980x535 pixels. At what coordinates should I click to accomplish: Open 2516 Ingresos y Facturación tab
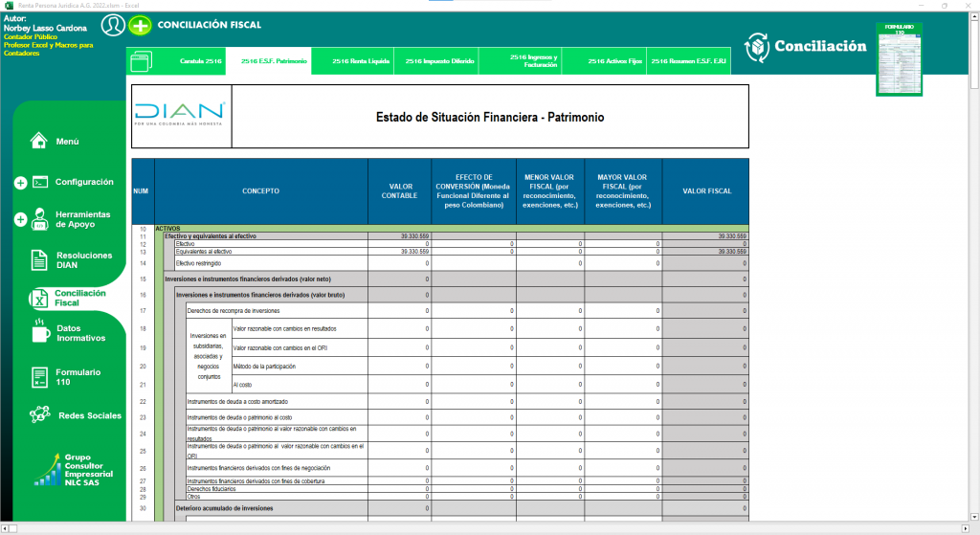[x=533, y=60]
